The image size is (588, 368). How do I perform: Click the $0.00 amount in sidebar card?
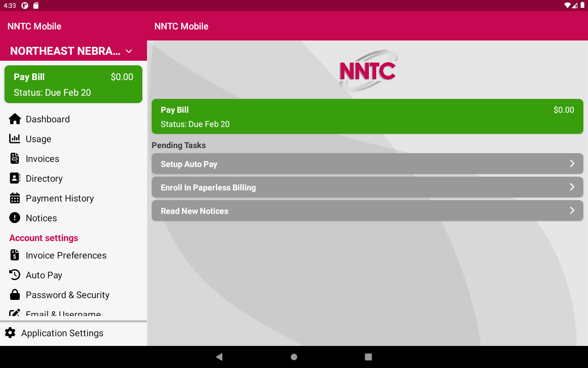click(x=122, y=77)
